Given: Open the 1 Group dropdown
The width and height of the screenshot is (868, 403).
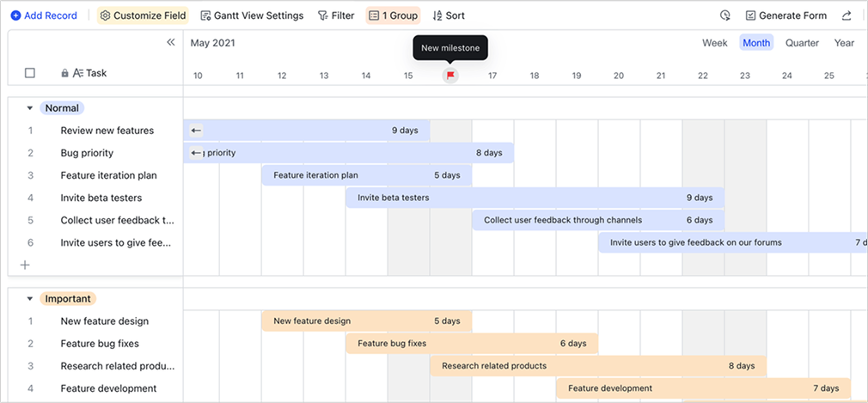Looking at the screenshot, I should [x=394, y=15].
